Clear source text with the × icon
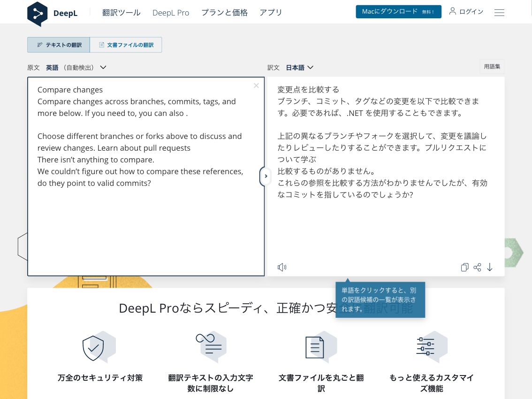Viewport: 532px width, 399px height. click(x=256, y=85)
